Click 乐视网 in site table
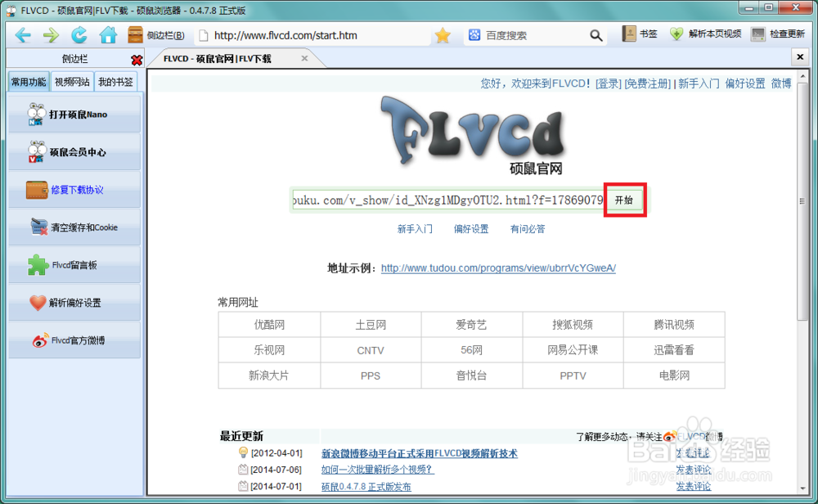 pos(269,350)
